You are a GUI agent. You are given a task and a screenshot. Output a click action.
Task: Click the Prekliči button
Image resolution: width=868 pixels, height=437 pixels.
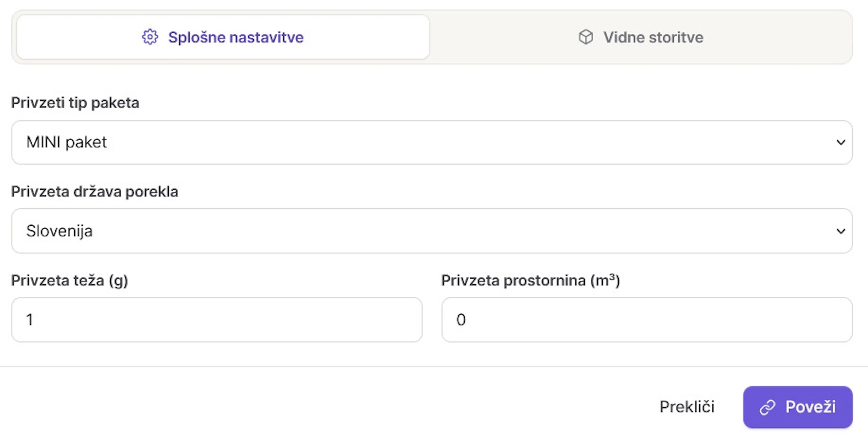[x=687, y=407]
